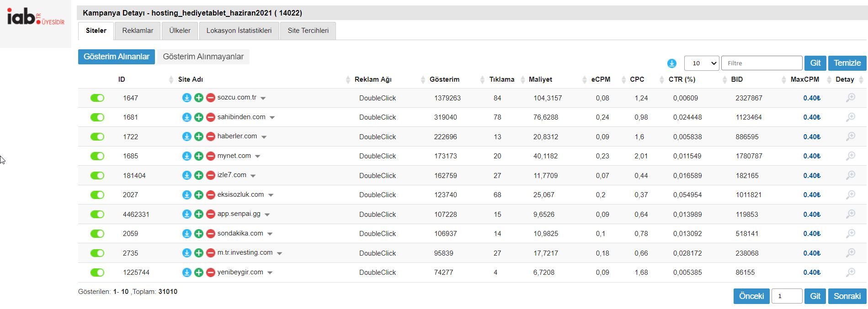Viewport: 868px width, 309px height.
Task: Select the Gösterim Alınmayanlar view
Action: click(x=203, y=57)
